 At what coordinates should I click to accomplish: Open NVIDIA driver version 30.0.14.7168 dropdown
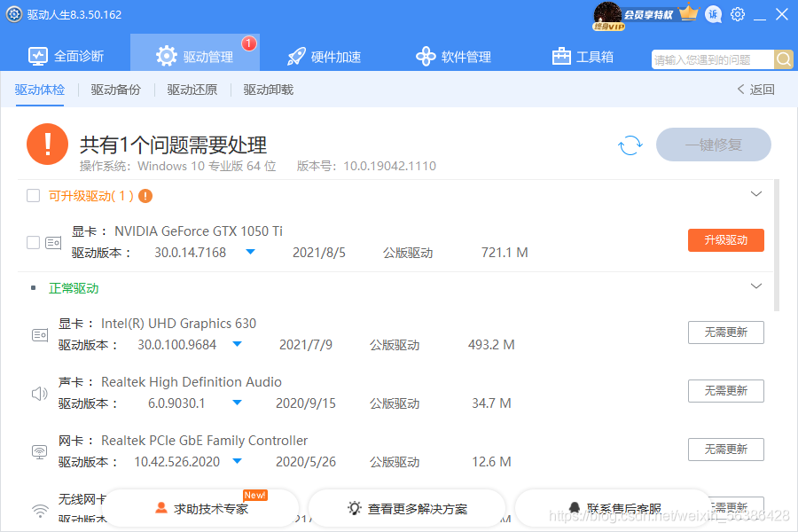click(250, 252)
